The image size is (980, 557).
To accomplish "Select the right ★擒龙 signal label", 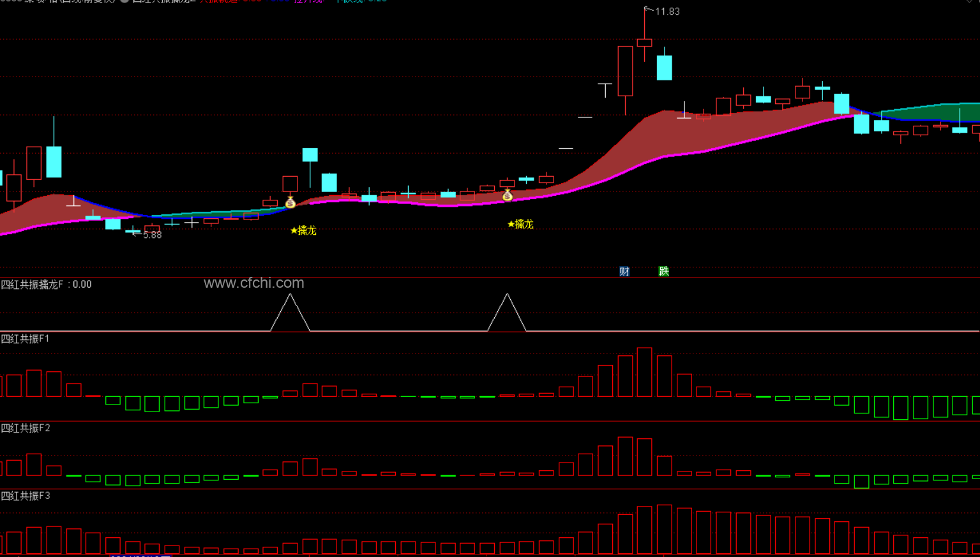I will pos(520,224).
